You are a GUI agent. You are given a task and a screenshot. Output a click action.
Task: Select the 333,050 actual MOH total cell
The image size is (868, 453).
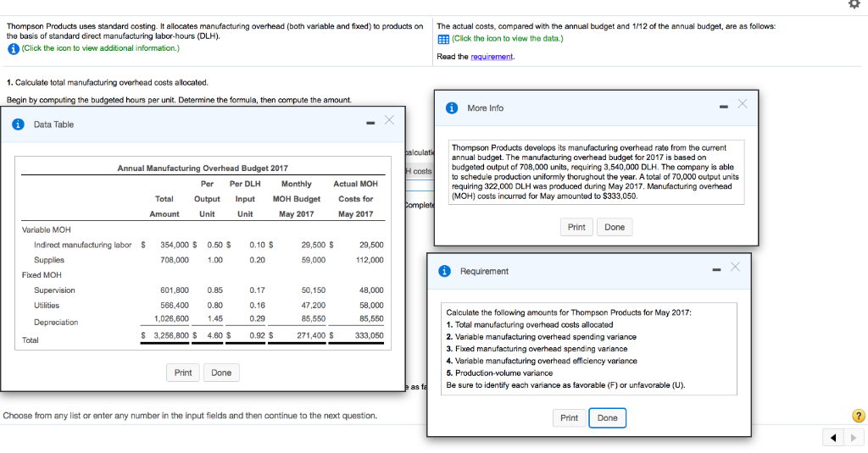pos(370,335)
